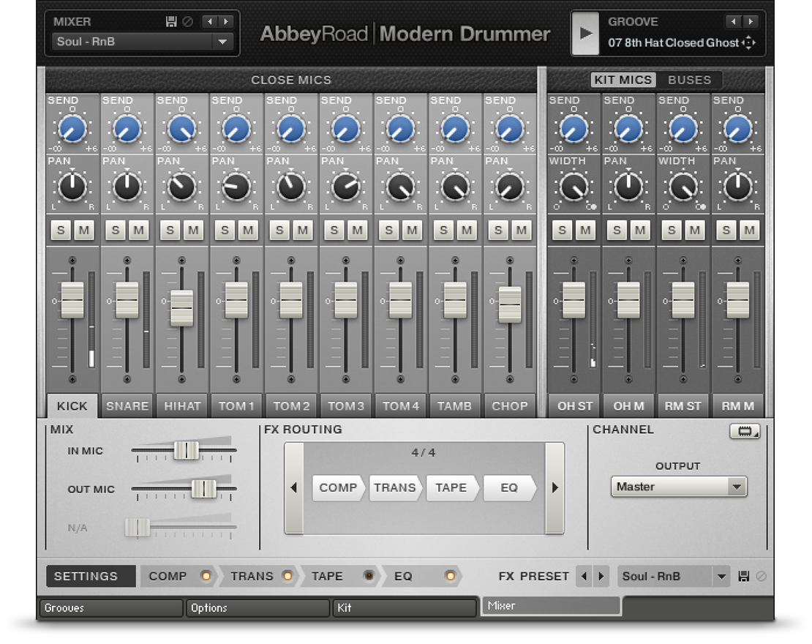Click the CHOP channel volume fader
Screen dimensions: 812x644
(510, 305)
